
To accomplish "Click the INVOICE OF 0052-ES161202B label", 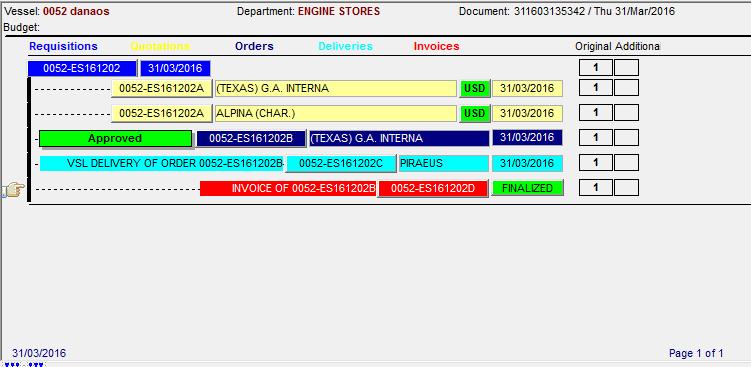I will click(x=288, y=188).
